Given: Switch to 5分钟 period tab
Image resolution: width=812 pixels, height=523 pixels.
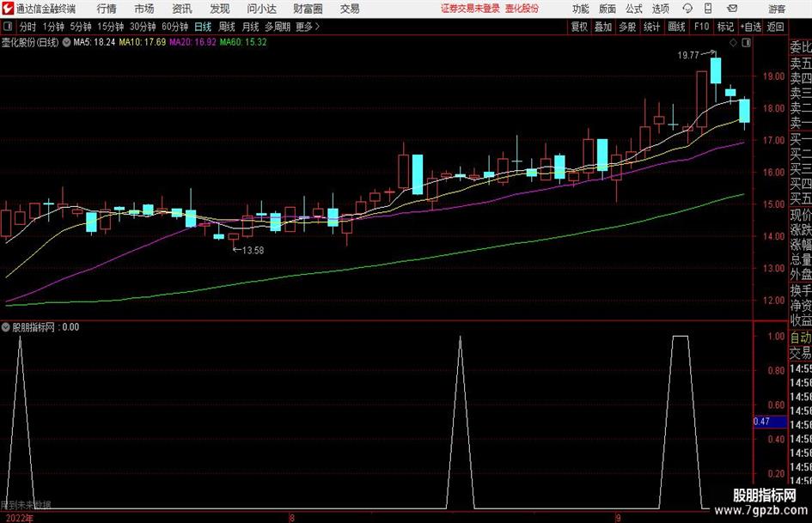Looking at the screenshot, I should [80, 27].
